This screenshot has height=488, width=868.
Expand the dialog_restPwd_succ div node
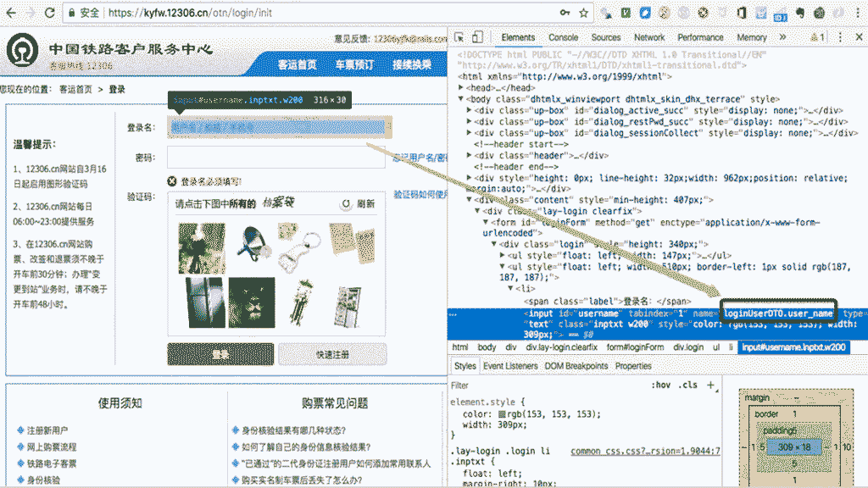[470, 121]
